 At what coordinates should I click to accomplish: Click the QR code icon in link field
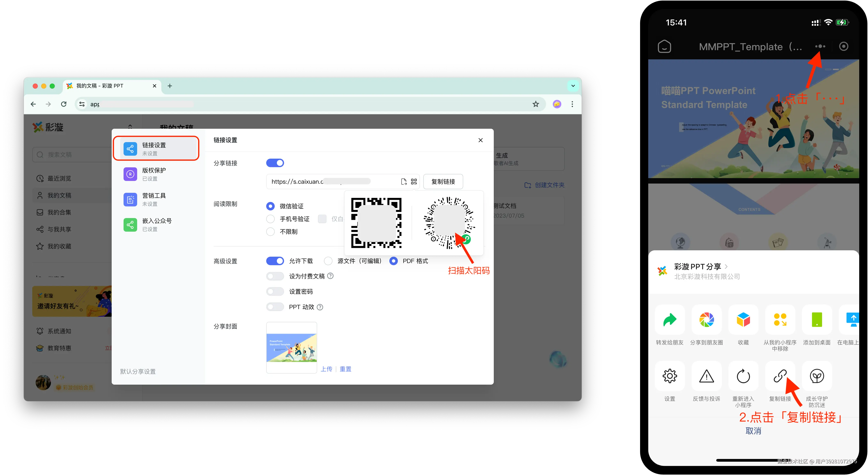pyautogui.click(x=414, y=182)
